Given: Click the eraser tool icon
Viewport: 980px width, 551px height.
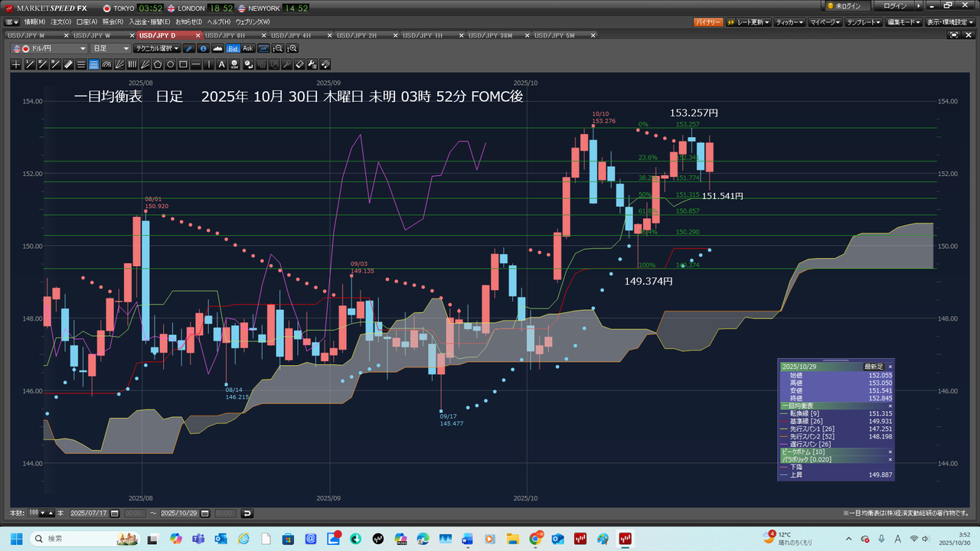Looking at the screenshot, I should (x=299, y=64).
